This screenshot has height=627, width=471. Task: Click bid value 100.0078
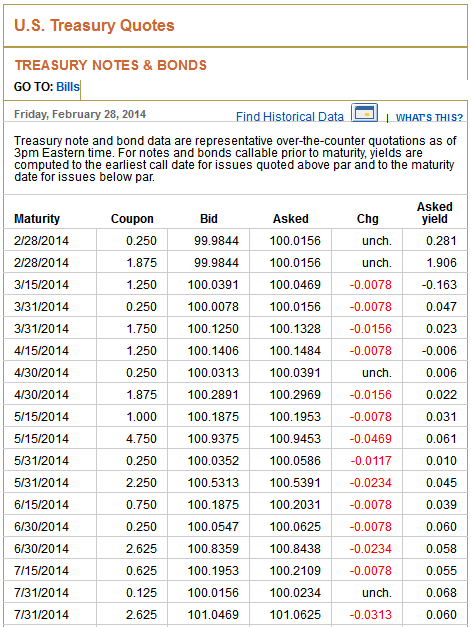tap(213, 307)
